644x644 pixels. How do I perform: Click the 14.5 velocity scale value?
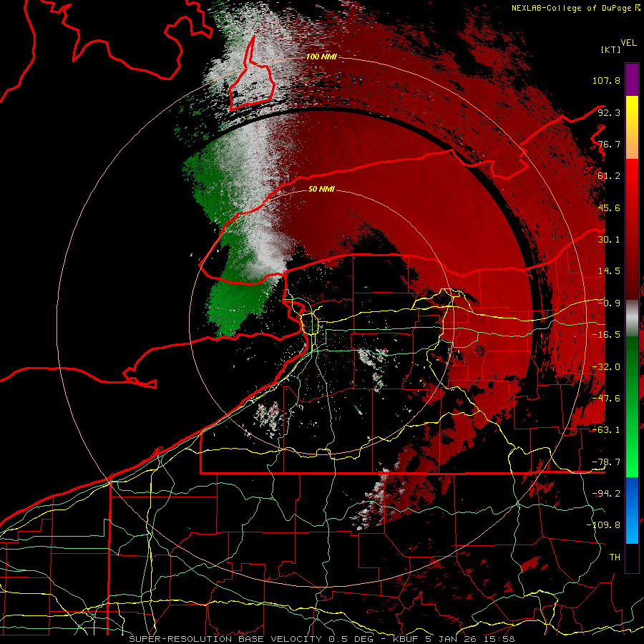click(x=609, y=271)
